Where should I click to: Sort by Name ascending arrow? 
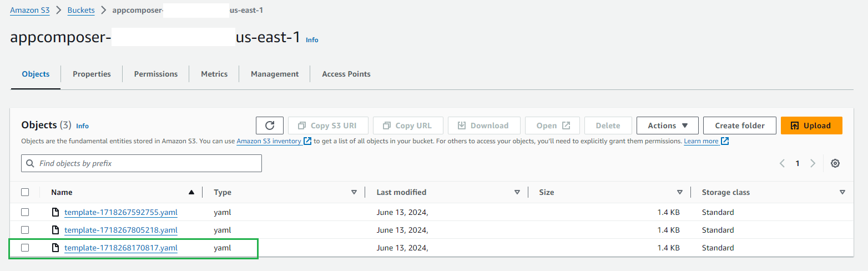(191, 192)
